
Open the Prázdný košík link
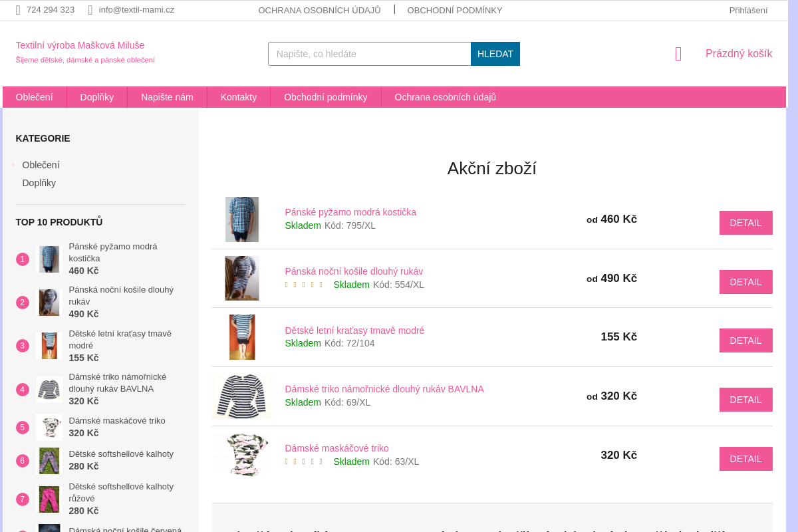coord(738,53)
